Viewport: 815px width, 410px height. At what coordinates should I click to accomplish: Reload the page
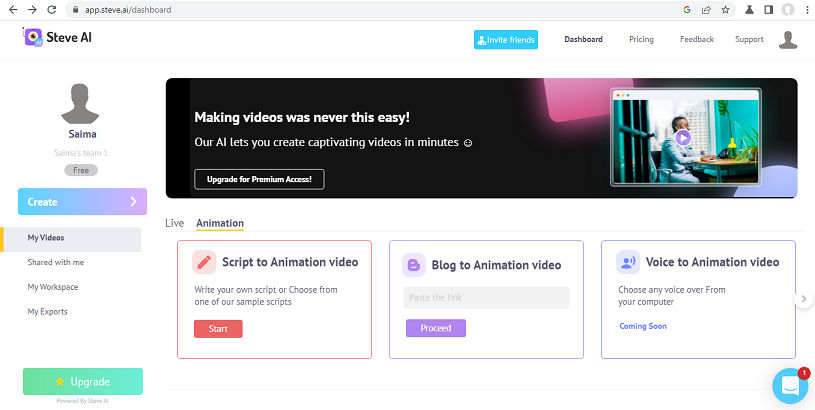coord(51,9)
